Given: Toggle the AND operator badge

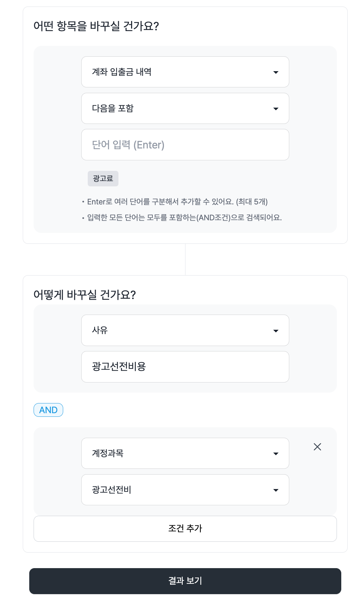Looking at the screenshot, I should point(48,410).
